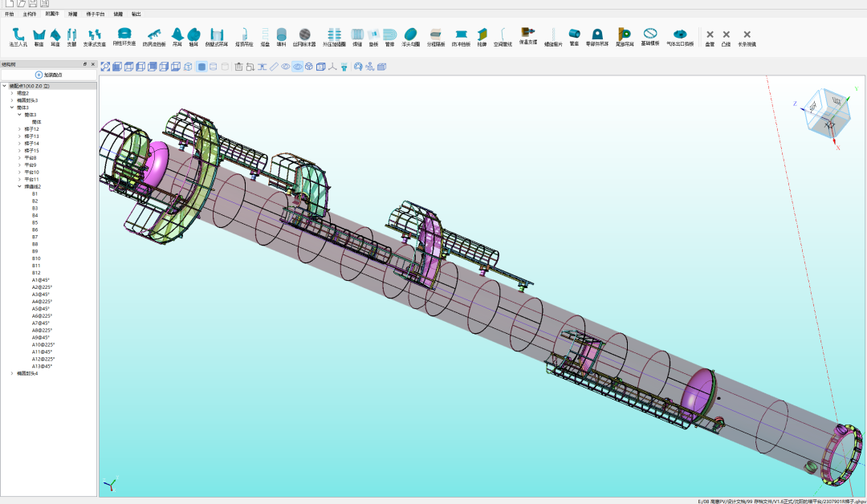
Task: Expand the 梯子12 tree node
Action: [19, 129]
